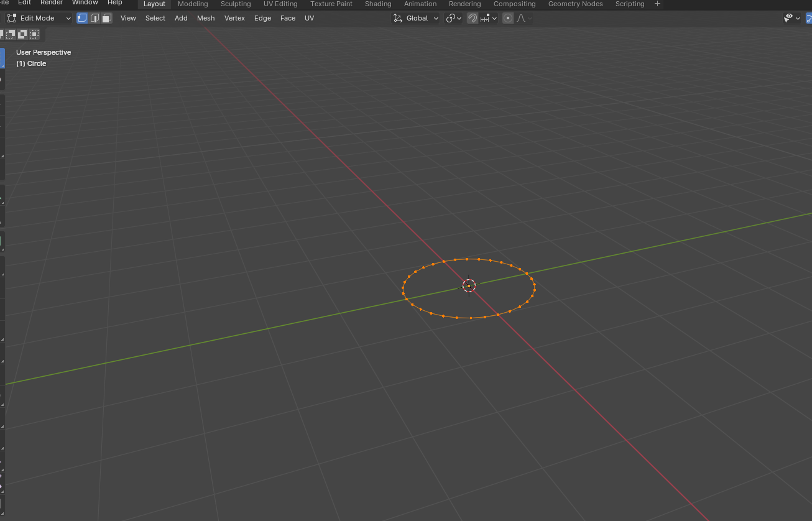
Task: Switch to the Sculpting workspace tab
Action: click(x=236, y=4)
